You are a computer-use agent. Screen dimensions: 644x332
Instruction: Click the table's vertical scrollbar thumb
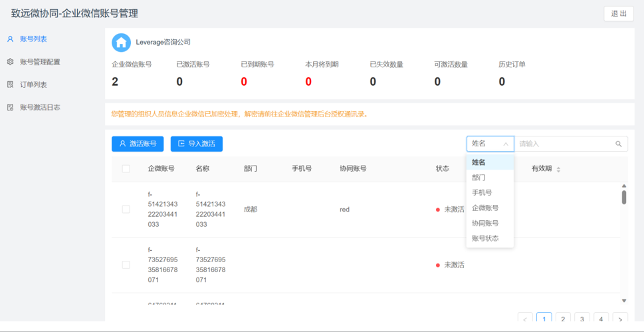[624, 197]
